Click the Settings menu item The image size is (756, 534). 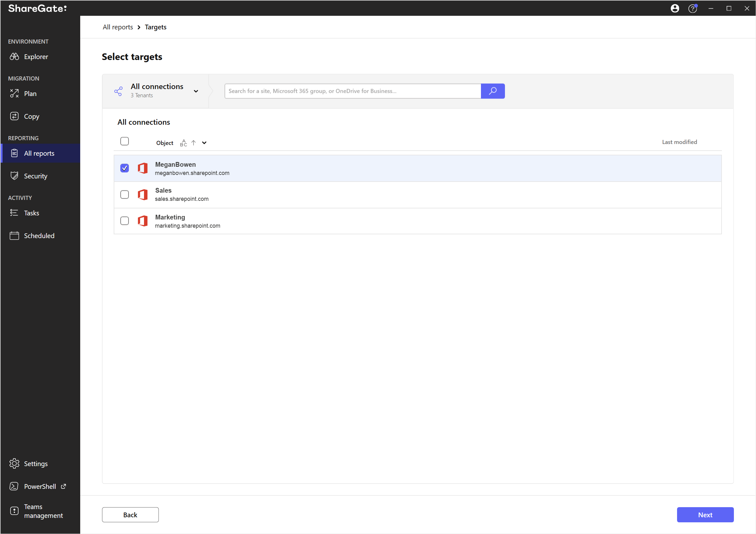pyautogui.click(x=35, y=464)
